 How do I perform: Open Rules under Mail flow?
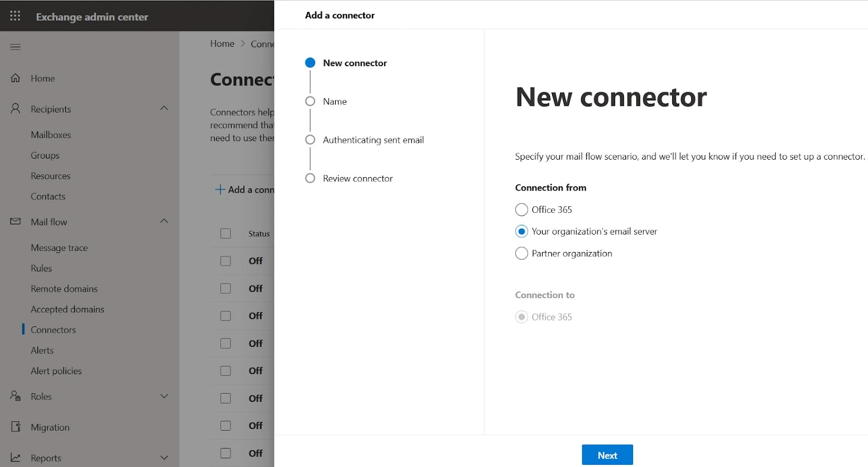[x=41, y=268]
